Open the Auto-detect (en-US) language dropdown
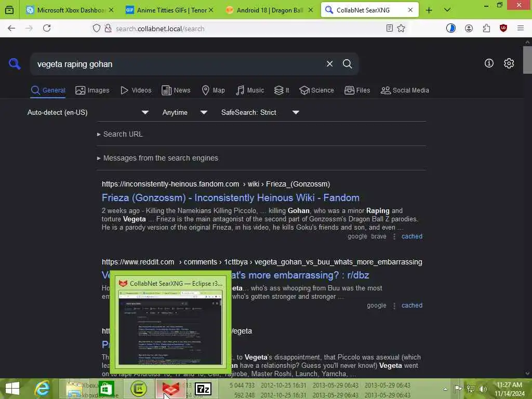 [x=88, y=112]
